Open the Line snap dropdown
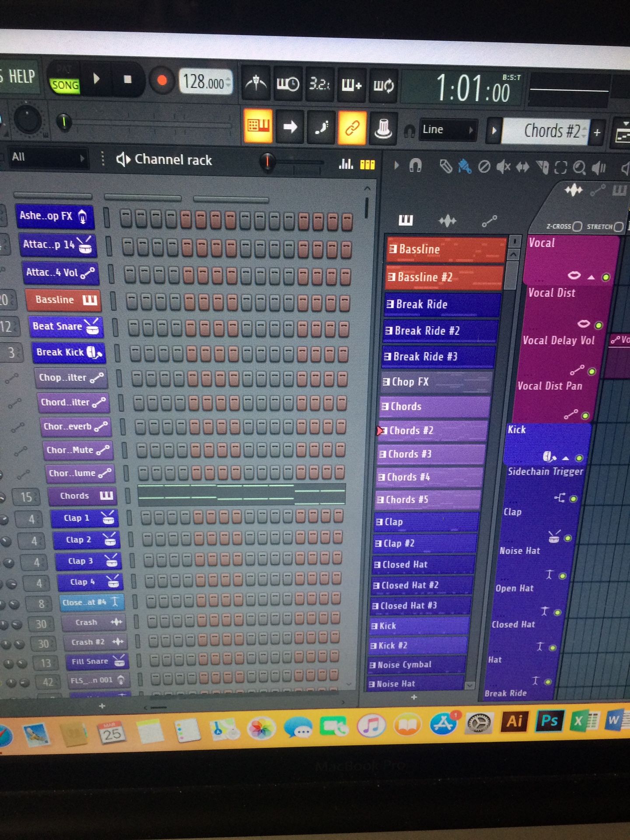This screenshot has width=630, height=840. (447, 130)
